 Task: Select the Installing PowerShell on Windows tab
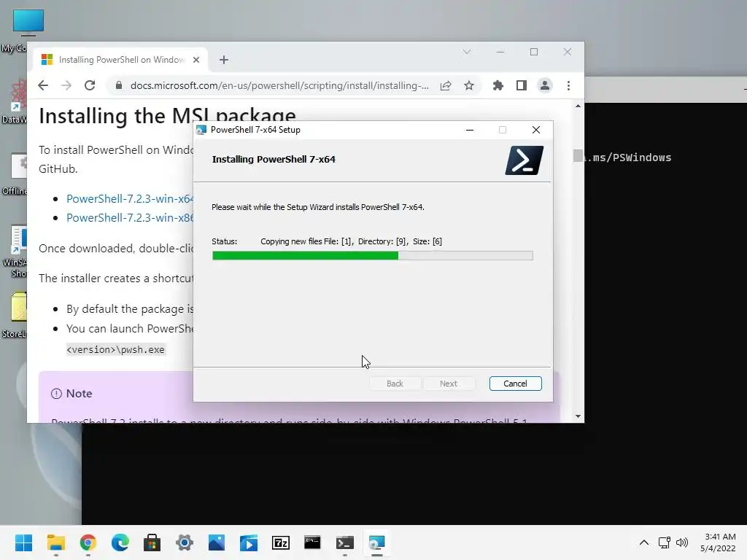click(120, 60)
